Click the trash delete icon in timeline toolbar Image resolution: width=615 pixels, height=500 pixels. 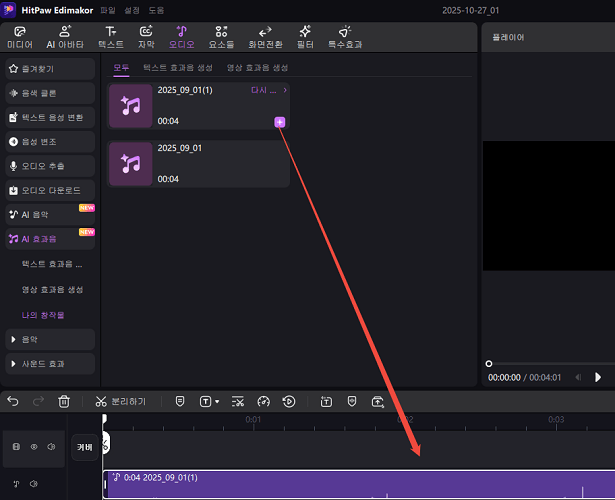(x=64, y=401)
